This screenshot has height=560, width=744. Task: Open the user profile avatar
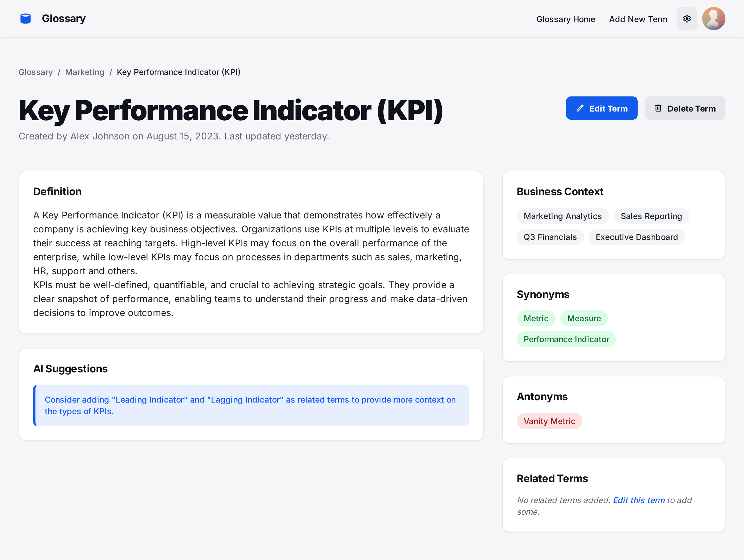pyautogui.click(x=713, y=19)
